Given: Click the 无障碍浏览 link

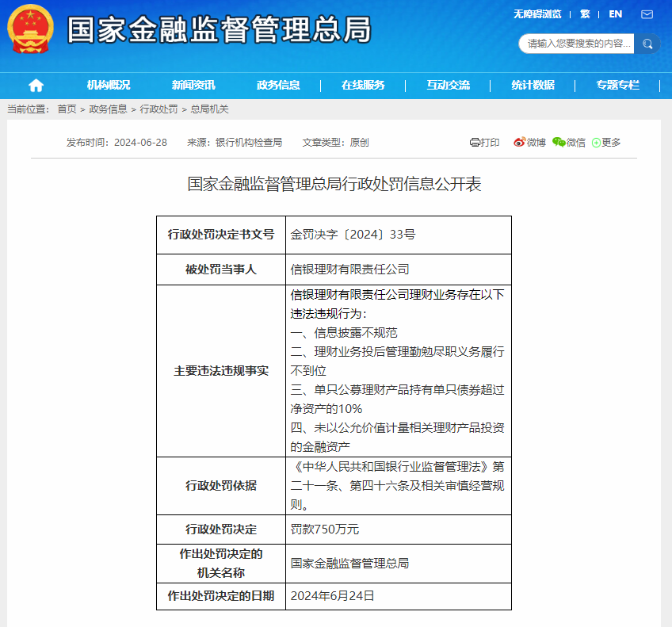Looking at the screenshot, I should click(x=537, y=14).
